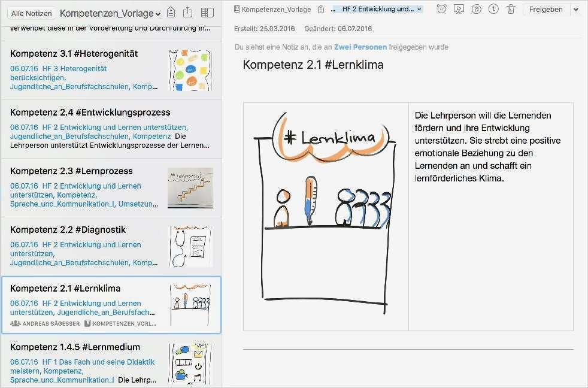Viewport: 588px width, 388px height.
Task: Click the lock icon beside notebook name in note header
Action: click(x=320, y=10)
